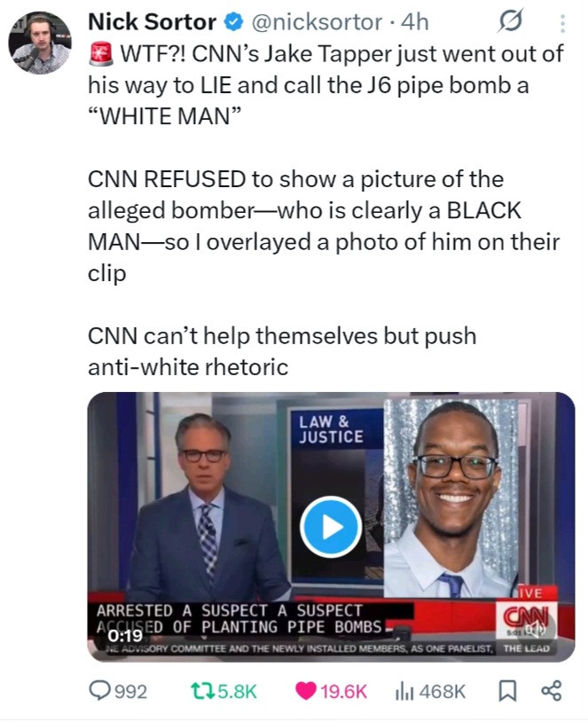Click the share icon under the post
Image resolution: width=588 pixels, height=722 pixels.
pyautogui.click(x=551, y=691)
